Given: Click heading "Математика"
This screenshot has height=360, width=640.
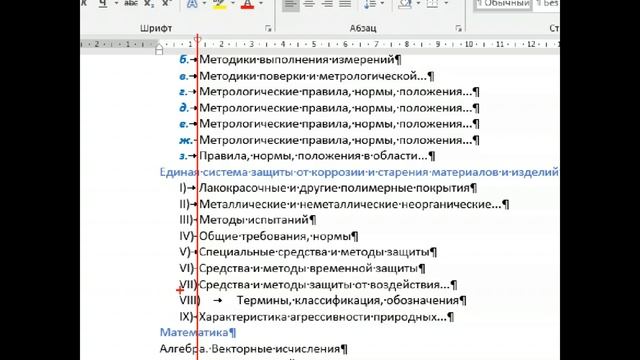Looking at the screenshot, I should pyautogui.click(x=194, y=332).
